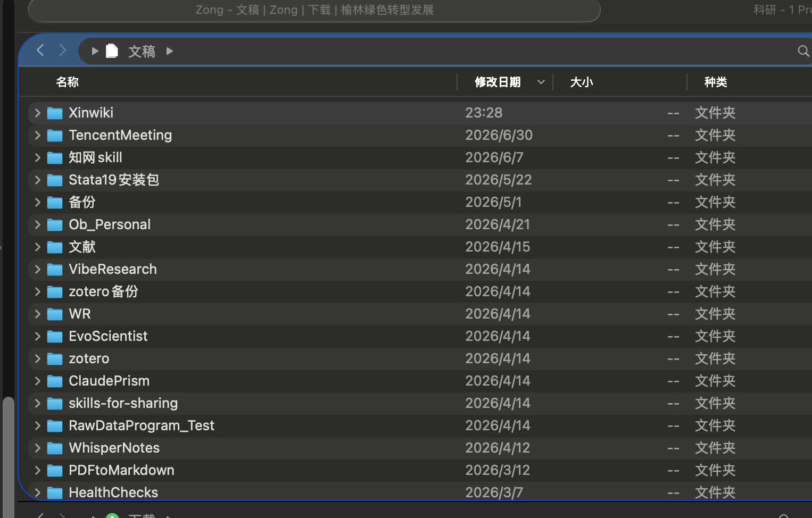Click the PDFtoMarkdown folder icon
This screenshot has width=812, height=518.
55,470
